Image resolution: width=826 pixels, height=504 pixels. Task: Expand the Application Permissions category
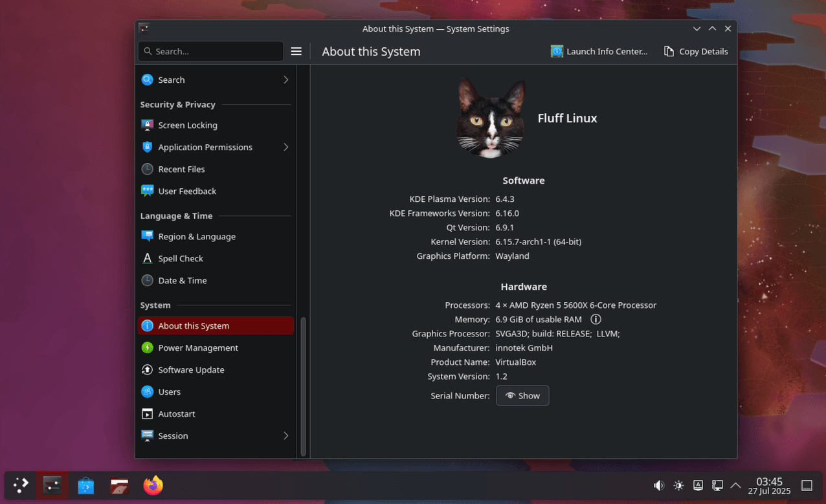(x=286, y=147)
